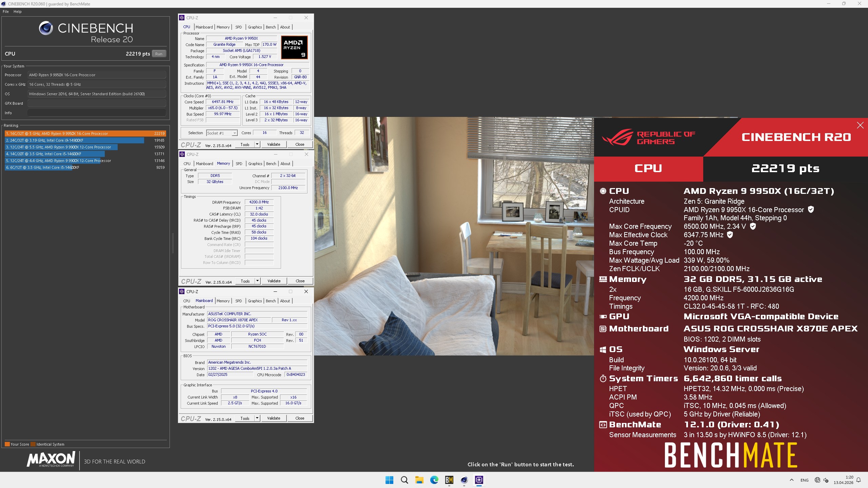Click the Max Effective Clock shield icon
The image size is (868, 488).
coord(730,235)
